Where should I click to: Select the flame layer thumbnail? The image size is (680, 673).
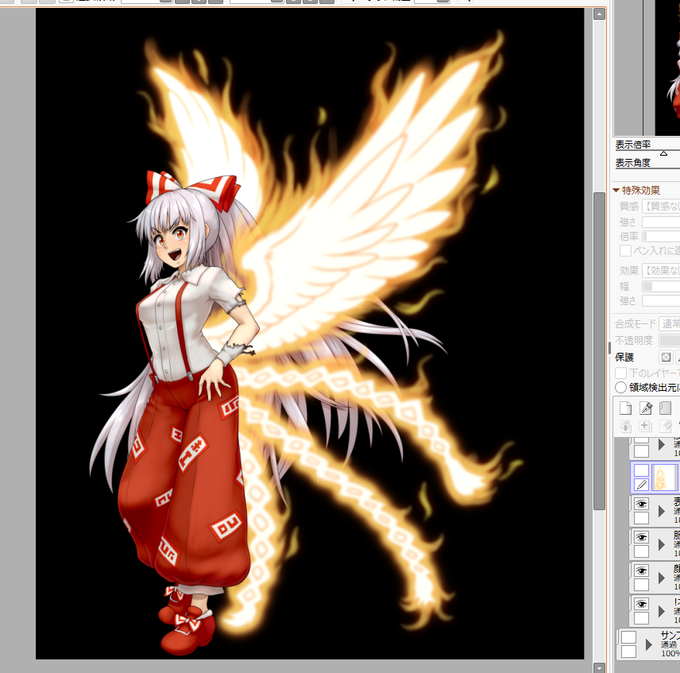coord(663,477)
